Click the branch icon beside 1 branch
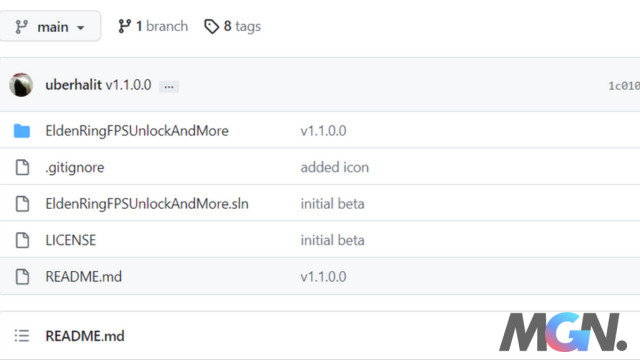 (124, 27)
